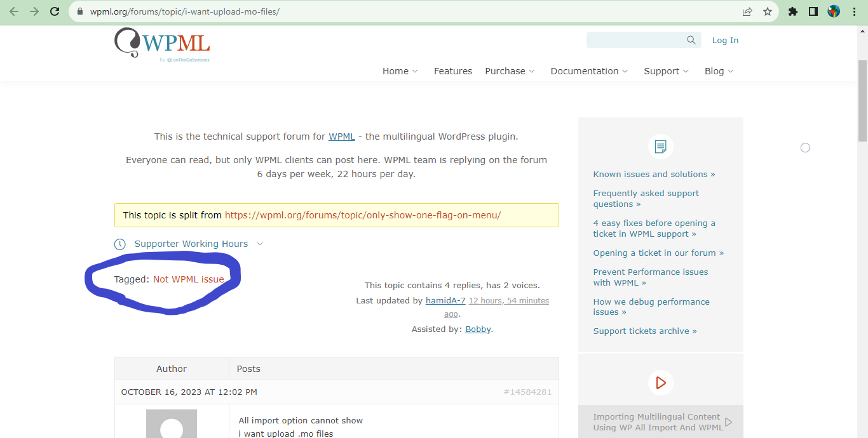Viewport: 868px width, 438px height.
Task: View site security lock info
Action: (79, 11)
